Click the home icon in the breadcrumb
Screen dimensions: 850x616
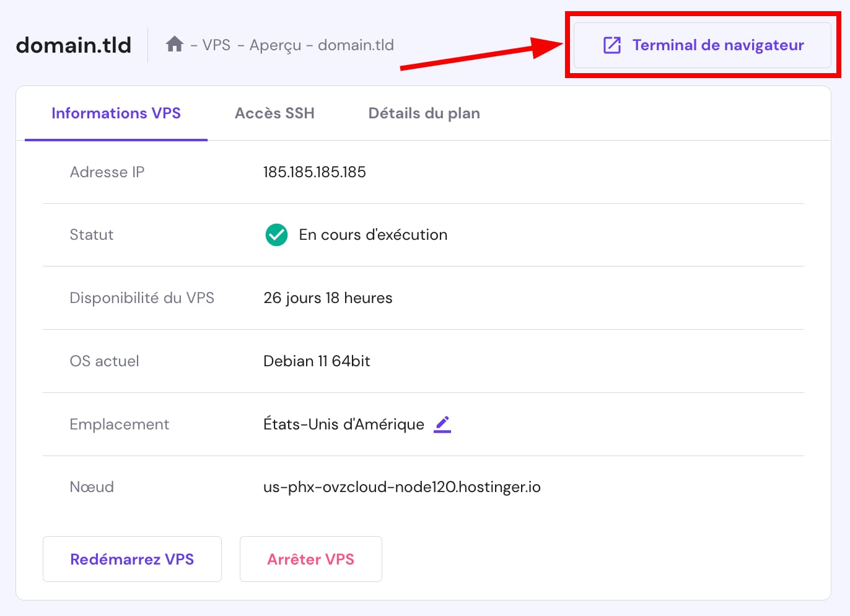pyautogui.click(x=174, y=44)
